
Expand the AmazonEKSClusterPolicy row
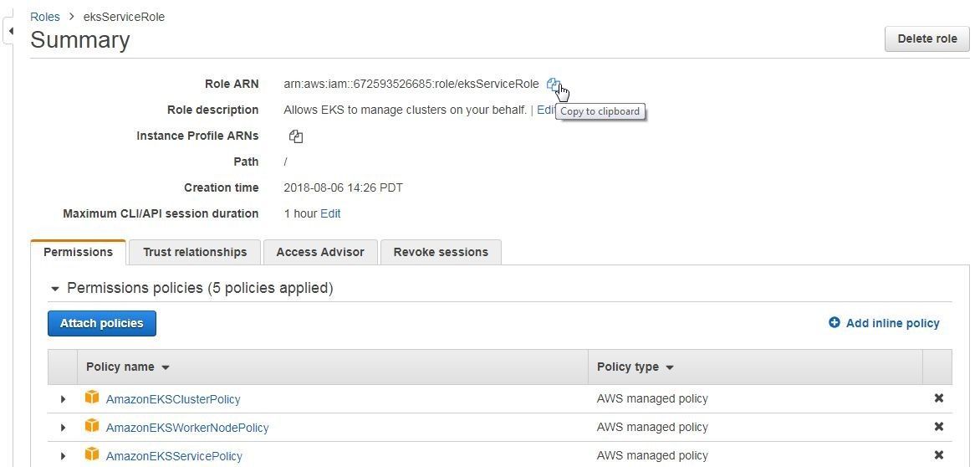tap(63, 399)
